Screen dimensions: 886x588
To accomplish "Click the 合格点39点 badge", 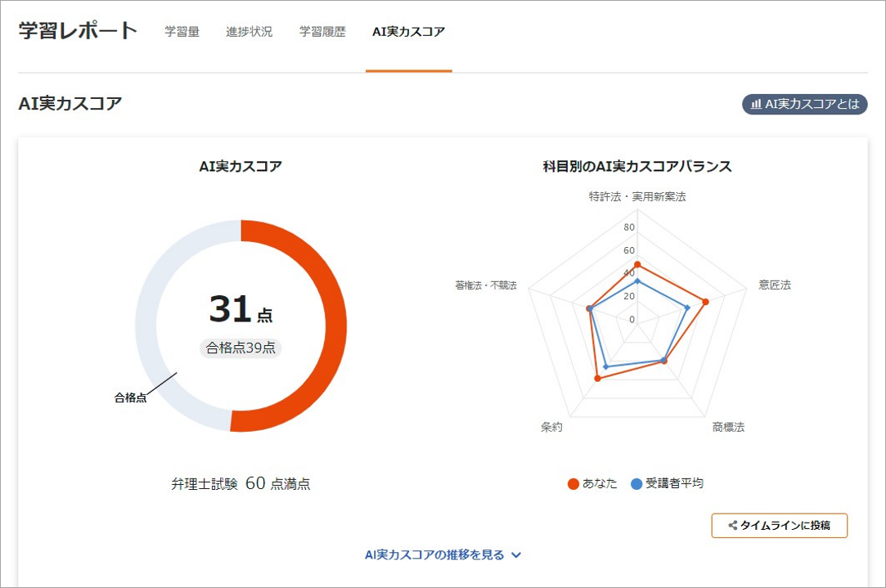I will (241, 348).
